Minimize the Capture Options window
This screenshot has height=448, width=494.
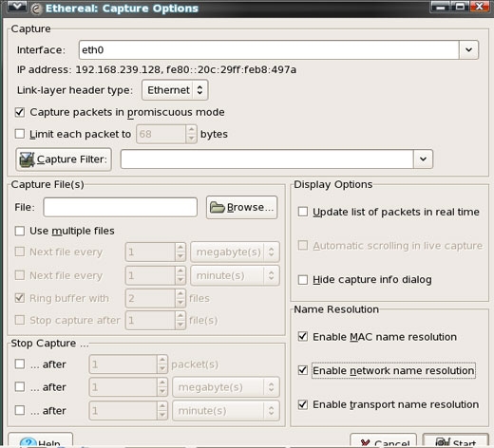pyautogui.click(x=441, y=7)
